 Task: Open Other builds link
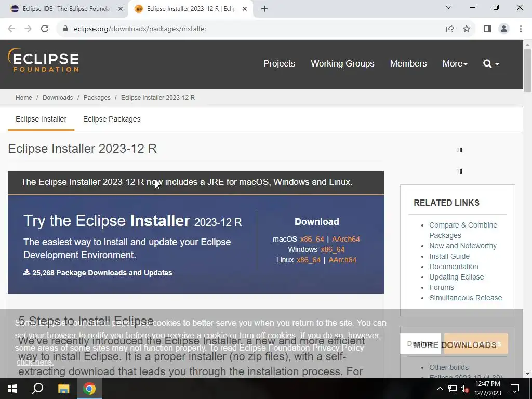[x=448, y=367]
